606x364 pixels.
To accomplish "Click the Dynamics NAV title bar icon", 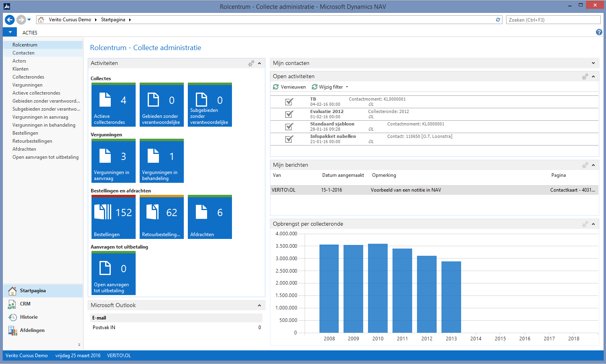I will pos(7,6).
